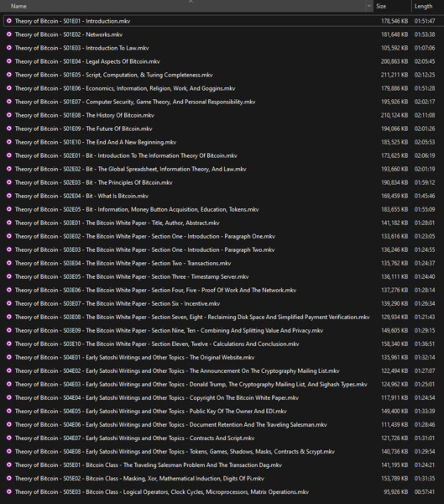Click the icon beside S04E07 Contracts And Script
Image resolution: width=444 pixels, height=504 pixels.
9,438
